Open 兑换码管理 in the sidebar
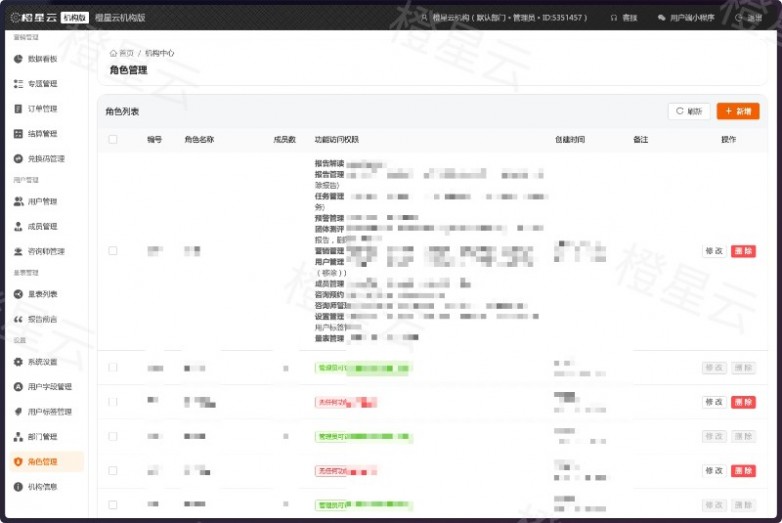Screen dimensions: 782x523 [45, 159]
